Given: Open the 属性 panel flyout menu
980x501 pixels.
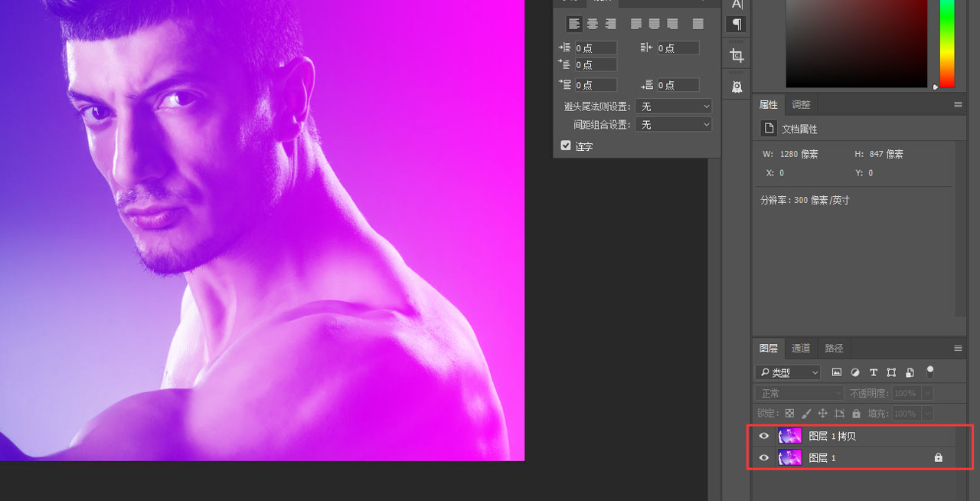Looking at the screenshot, I should (958, 105).
